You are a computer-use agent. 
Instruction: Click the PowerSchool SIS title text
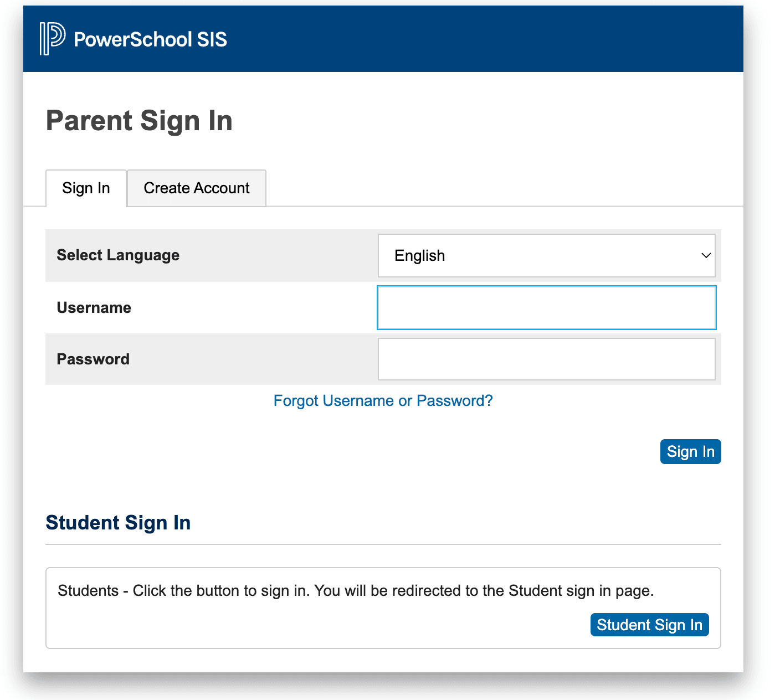coord(150,39)
